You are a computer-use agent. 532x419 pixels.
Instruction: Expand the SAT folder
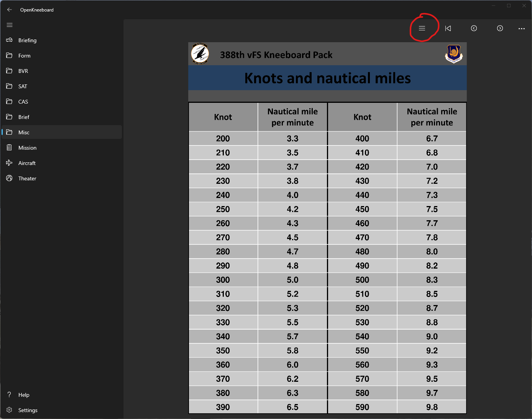pyautogui.click(x=22, y=86)
